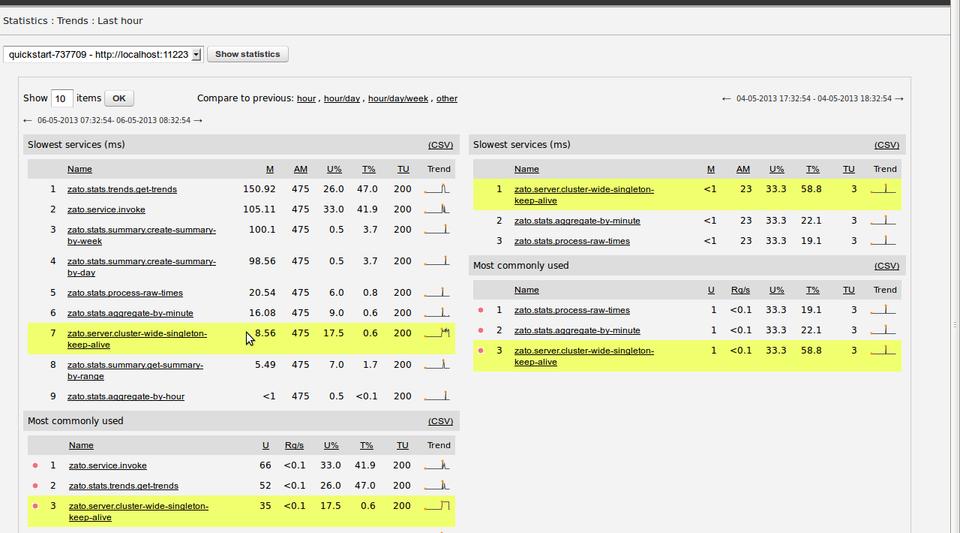Click red dot beside zato.stats.process-raw-times in right Most commonly used
Screen dimensions: 960x533
click(481, 310)
